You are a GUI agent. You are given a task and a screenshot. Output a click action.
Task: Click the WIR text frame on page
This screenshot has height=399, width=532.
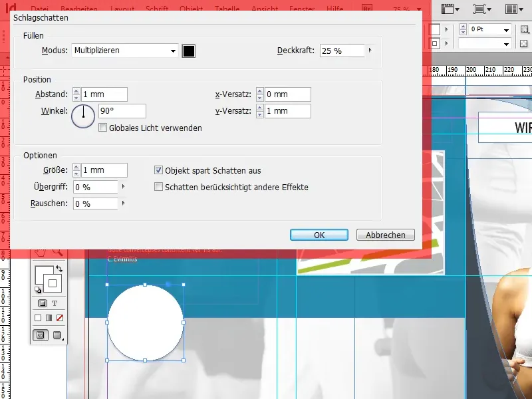[505, 128]
